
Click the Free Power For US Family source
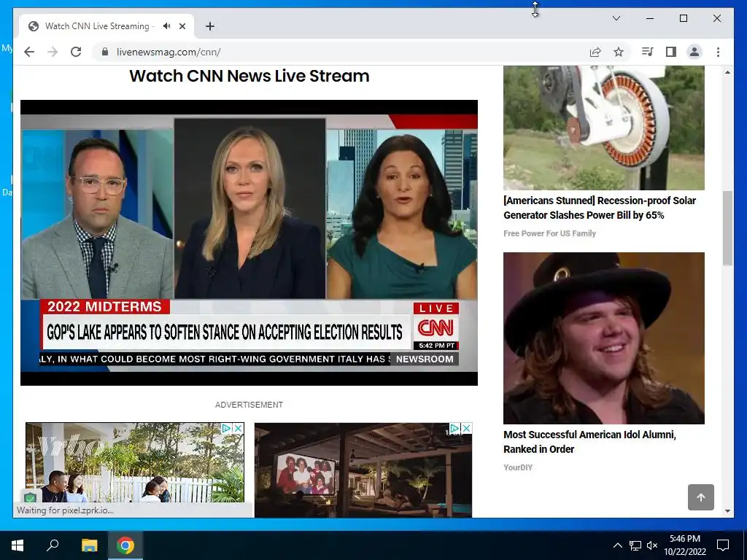click(549, 233)
